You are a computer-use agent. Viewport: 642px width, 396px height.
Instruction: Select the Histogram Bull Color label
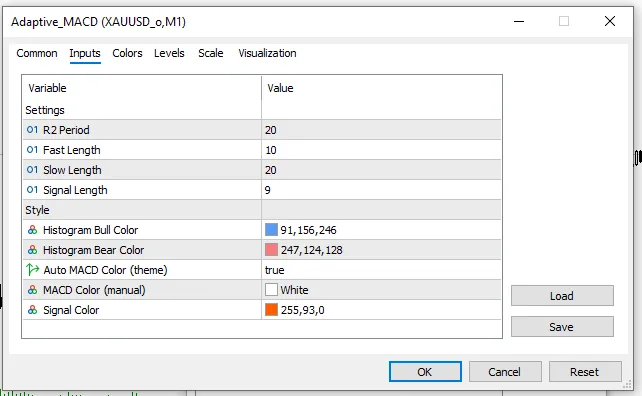(x=90, y=230)
